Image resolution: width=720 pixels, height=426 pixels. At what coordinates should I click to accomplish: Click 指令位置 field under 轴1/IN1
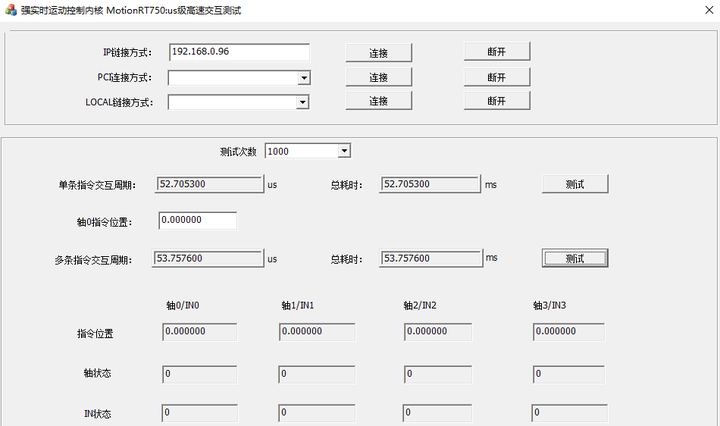pyautogui.click(x=317, y=331)
